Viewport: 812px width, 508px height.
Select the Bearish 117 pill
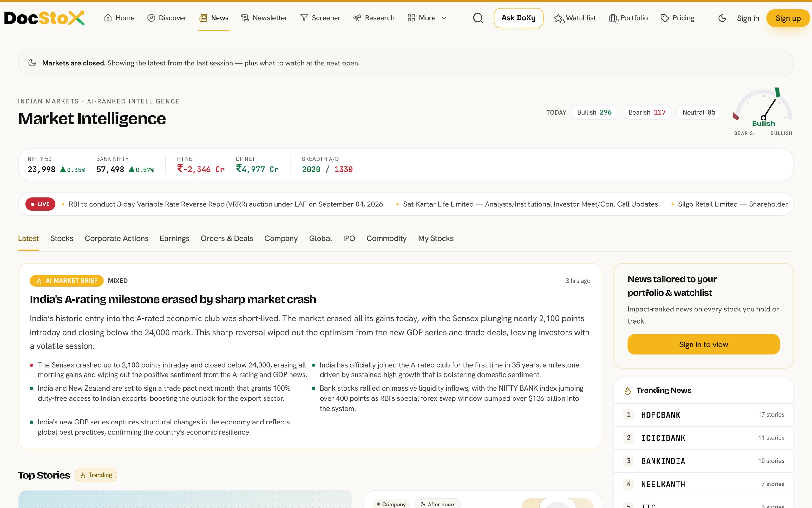point(646,112)
